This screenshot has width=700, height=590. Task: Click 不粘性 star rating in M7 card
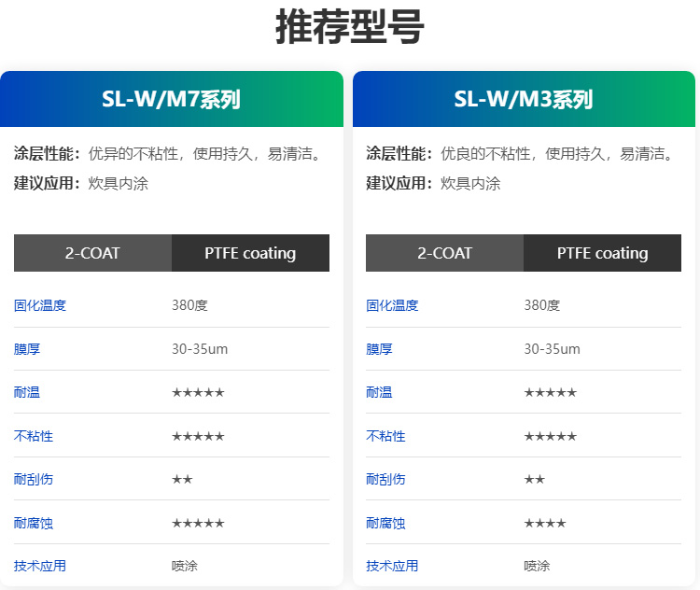(198, 436)
